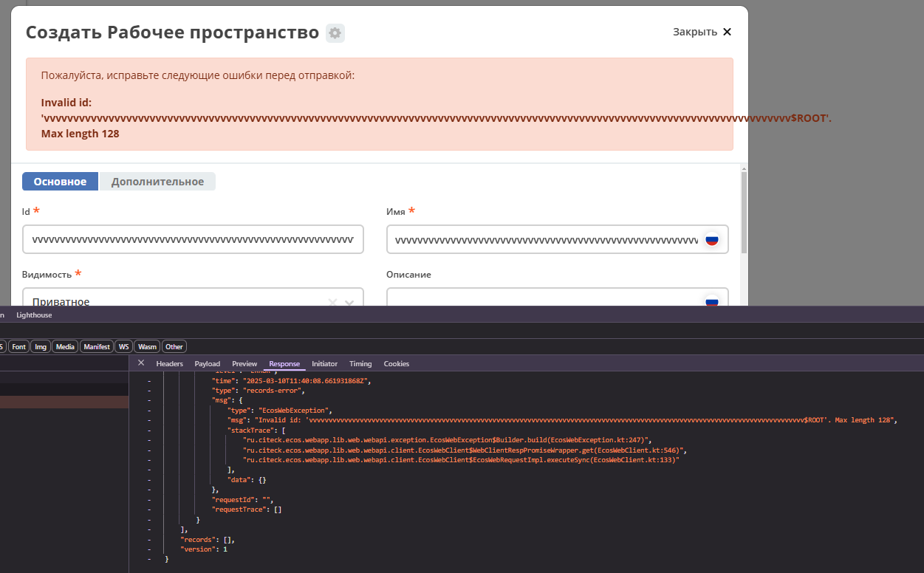The image size is (924, 573).
Task: Close the request details pane
Action: coord(141,363)
